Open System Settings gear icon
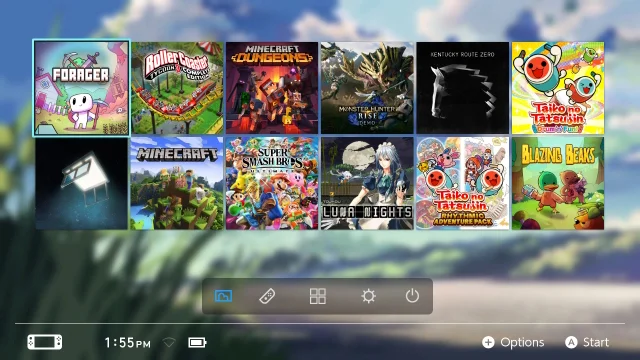The height and width of the screenshot is (360, 640). pyautogui.click(x=368, y=296)
